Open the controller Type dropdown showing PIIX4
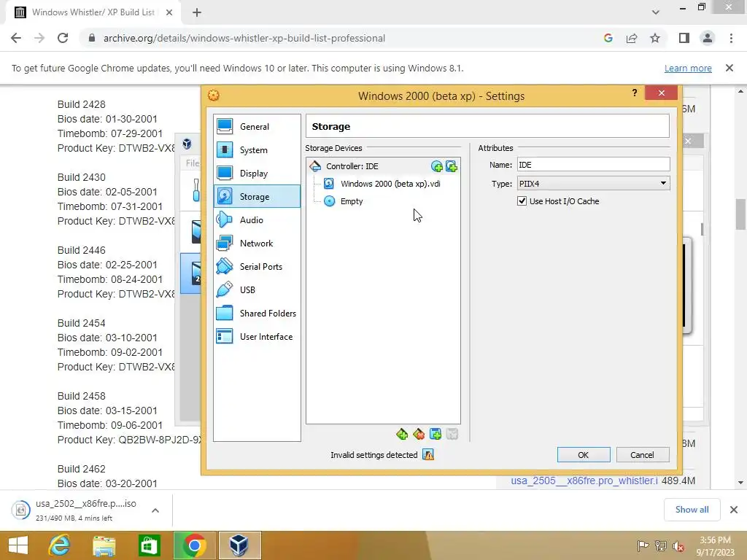The image size is (747, 560). tap(593, 183)
